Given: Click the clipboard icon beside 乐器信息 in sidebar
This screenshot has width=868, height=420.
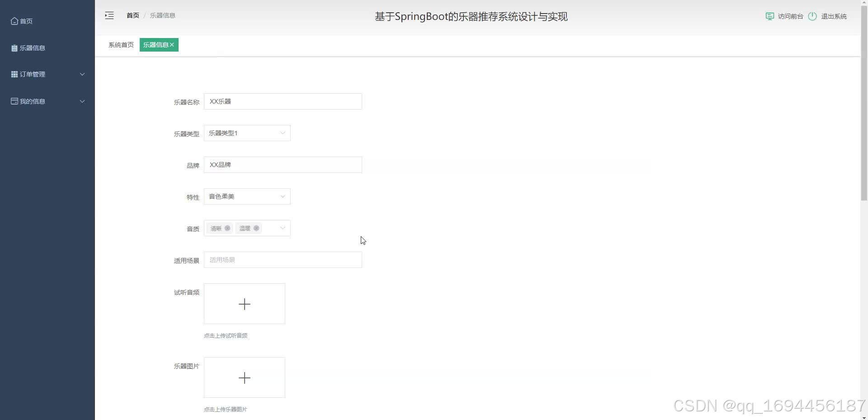Looking at the screenshot, I should pyautogui.click(x=14, y=48).
